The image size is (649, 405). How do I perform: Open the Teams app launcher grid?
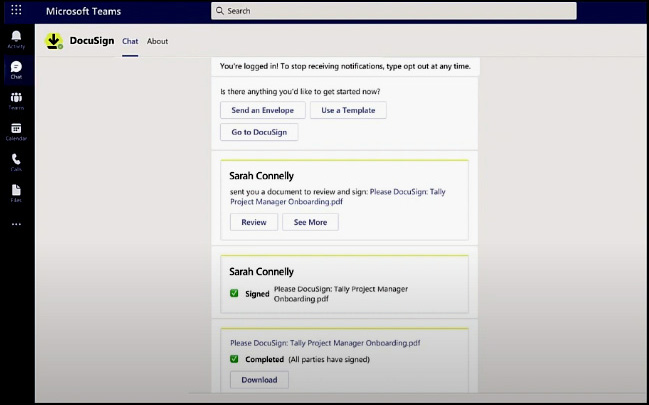click(x=16, y=10)
